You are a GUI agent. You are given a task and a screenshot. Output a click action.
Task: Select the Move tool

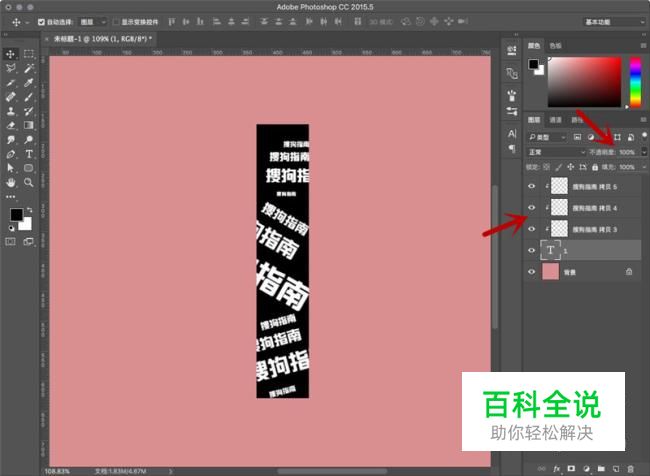tap(10, 54)
